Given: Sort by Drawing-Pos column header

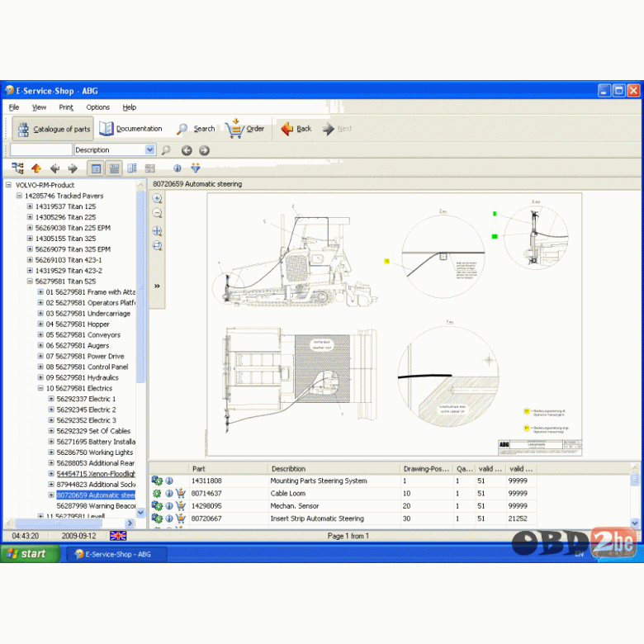Looking at the screenshot, I should click(426, 469).
